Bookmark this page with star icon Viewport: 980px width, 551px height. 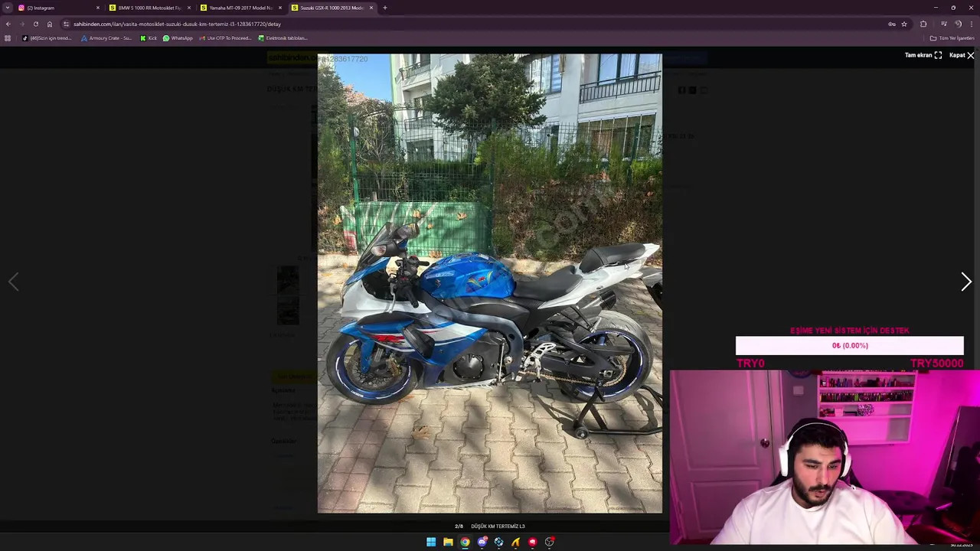pyautogui.click(x=904, y=24)
